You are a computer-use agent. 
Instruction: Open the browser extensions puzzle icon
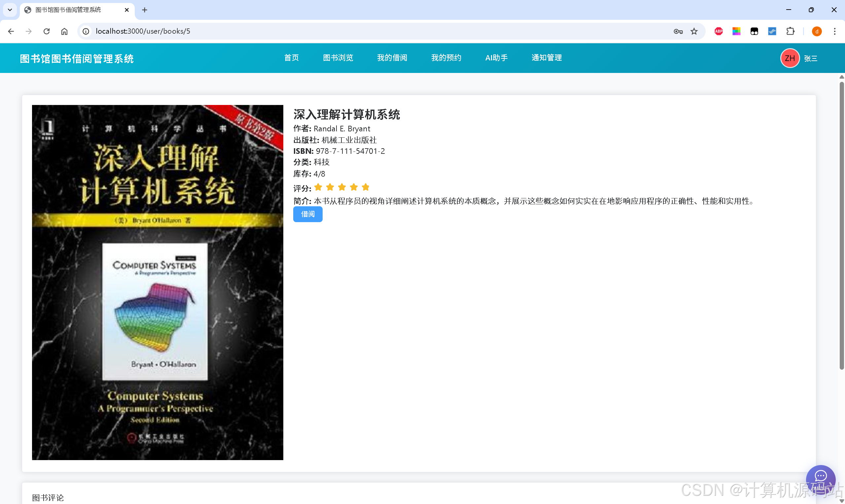tap(790, 31)
